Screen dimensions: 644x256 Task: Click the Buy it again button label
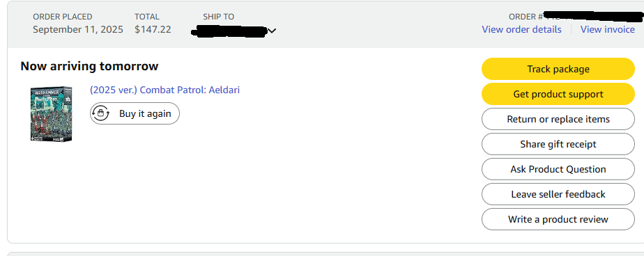pos(145,113)
